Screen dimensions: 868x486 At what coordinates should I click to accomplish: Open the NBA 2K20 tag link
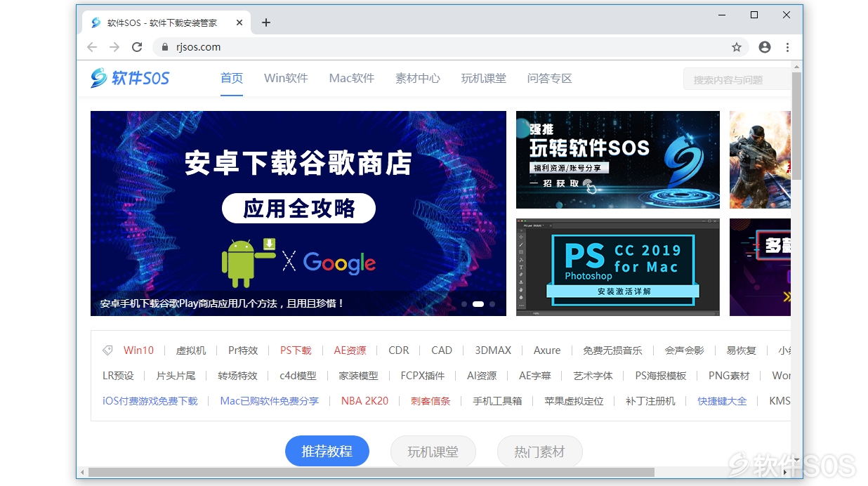[364, 400]
